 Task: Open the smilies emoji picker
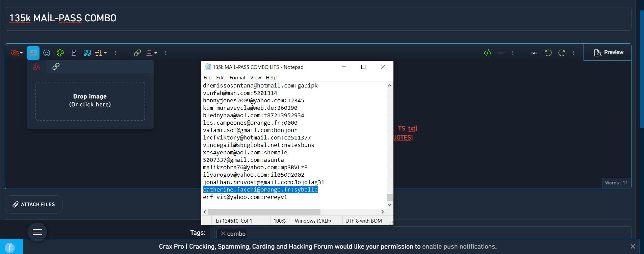coord(47,53)
